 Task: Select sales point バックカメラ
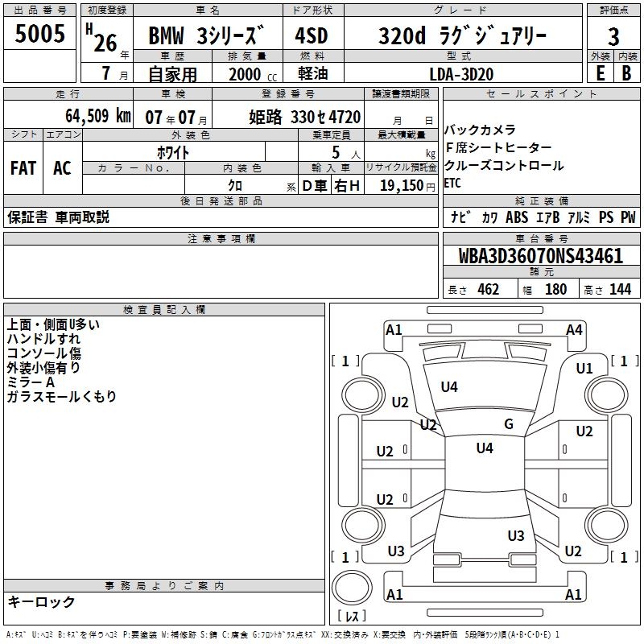[x=480, y=130]
